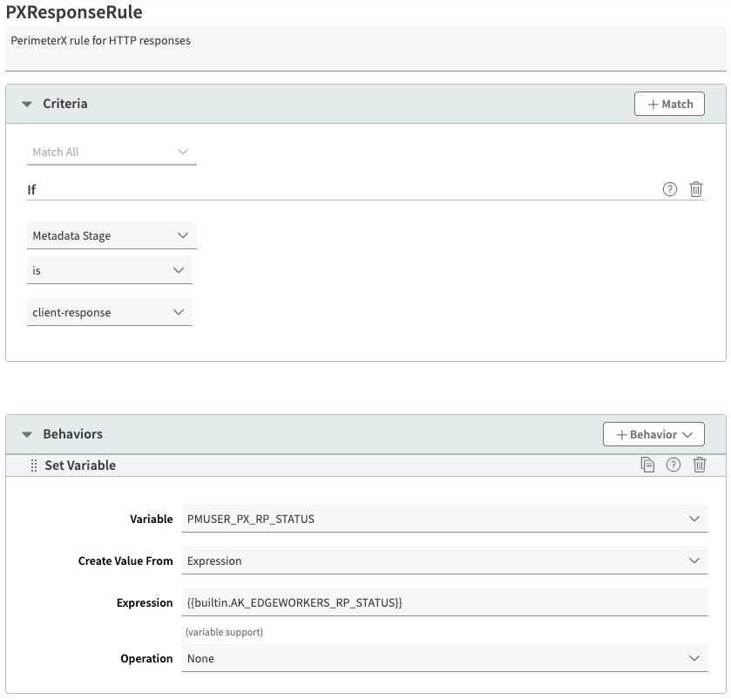Open the PMUSER_PX_RP_STATUS variable dropdown
Viewport: 731px width, 700px height.
tap(444, 519)
